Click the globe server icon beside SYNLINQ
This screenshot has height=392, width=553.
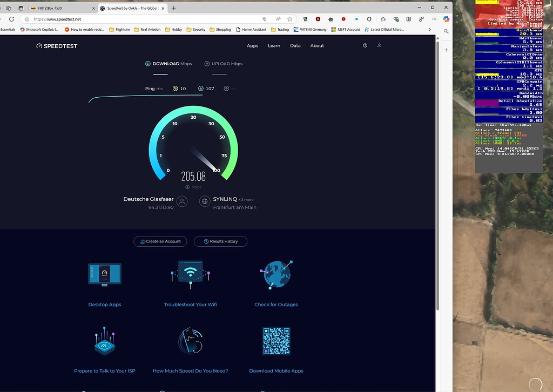(x=205, y=201)
